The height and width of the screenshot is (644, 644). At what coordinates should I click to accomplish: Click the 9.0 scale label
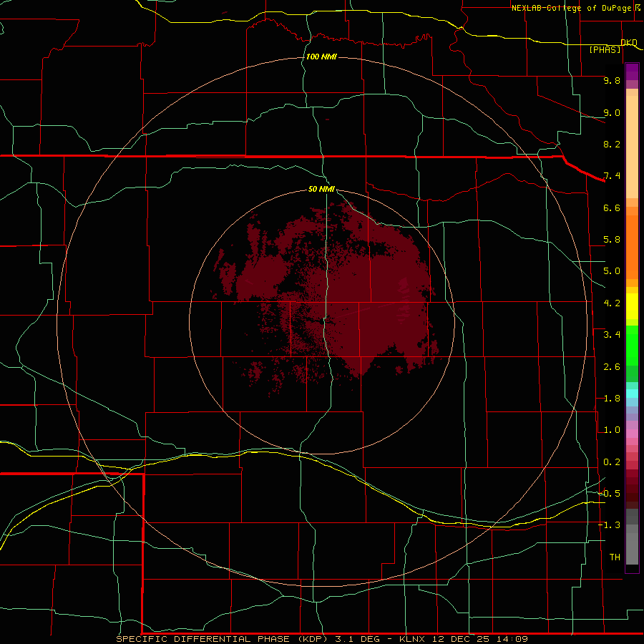pos(612,112)
